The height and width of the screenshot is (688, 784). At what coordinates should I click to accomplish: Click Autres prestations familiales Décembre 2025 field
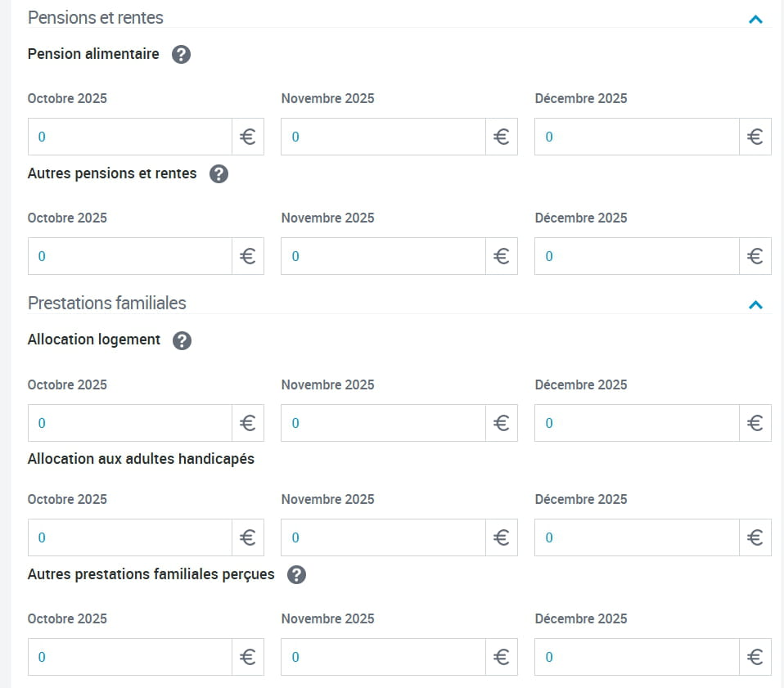pos(637,657)
